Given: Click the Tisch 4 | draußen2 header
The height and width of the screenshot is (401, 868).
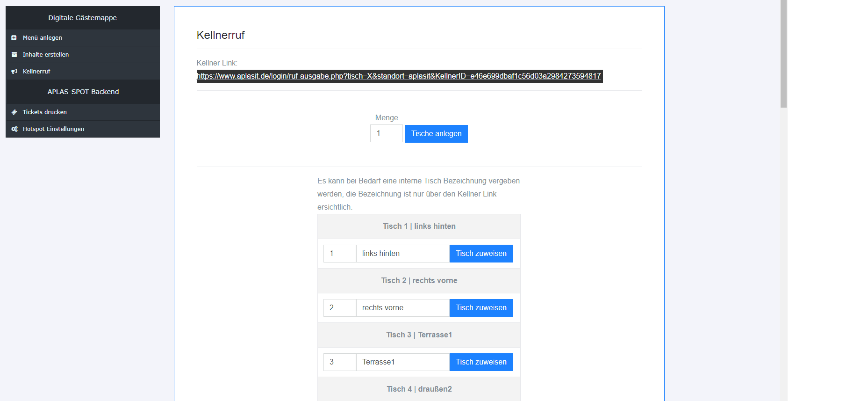Looking at the screenshot, I should (x=419, y=389).
